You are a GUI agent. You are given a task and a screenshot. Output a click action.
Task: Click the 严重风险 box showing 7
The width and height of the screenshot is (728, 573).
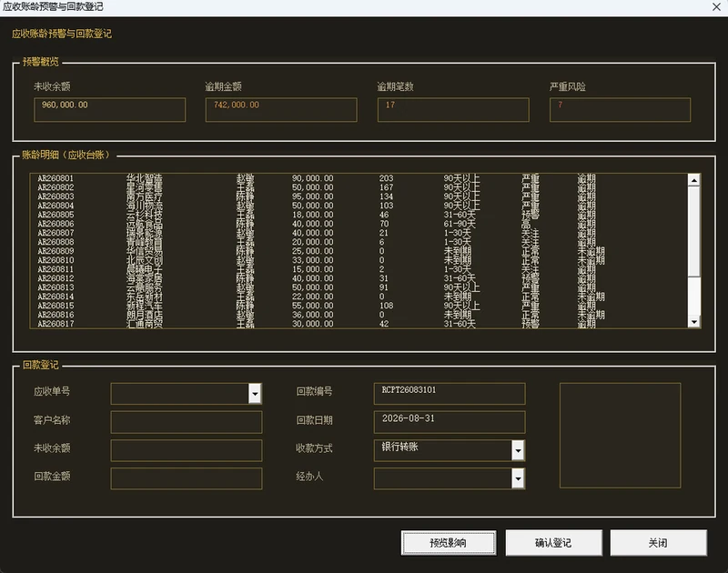pyautogui.click(x=621, y=109)
